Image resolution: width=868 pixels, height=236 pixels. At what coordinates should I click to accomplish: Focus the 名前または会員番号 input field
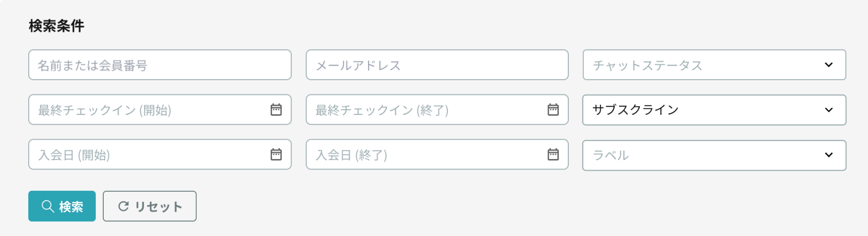point(160,65)
